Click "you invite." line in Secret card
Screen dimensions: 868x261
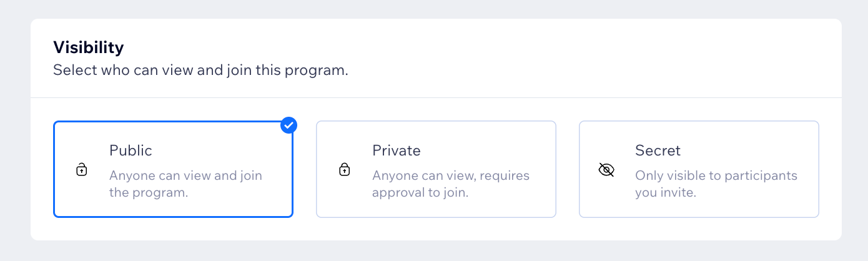[665, 192]
